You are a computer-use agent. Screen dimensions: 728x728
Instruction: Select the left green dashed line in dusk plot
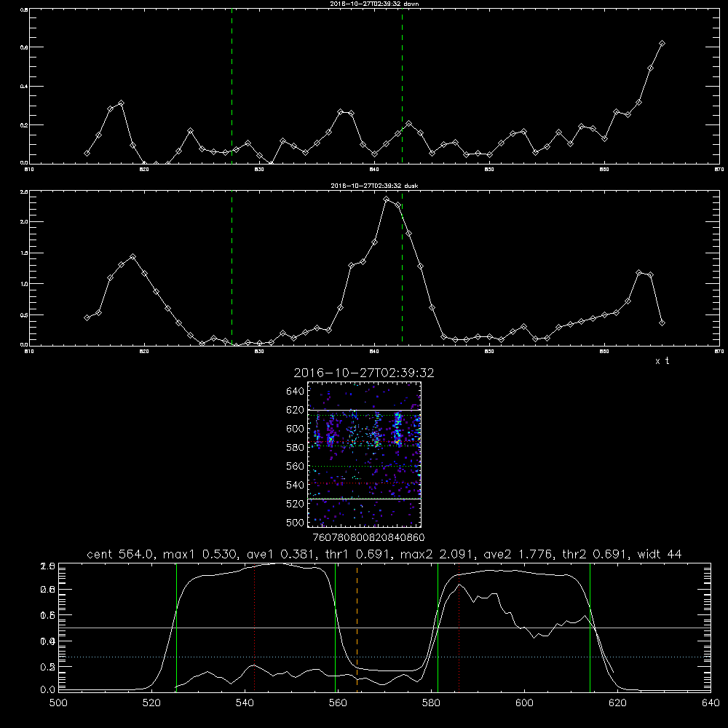(232, 268)
